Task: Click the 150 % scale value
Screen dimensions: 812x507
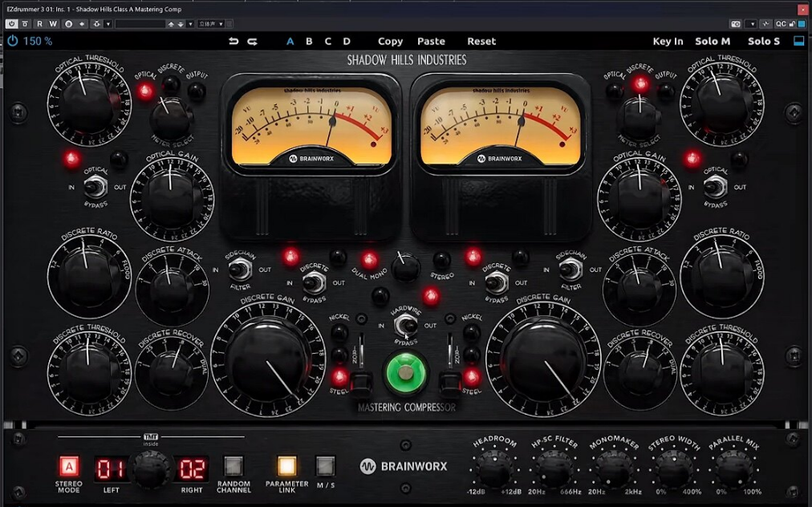Action: coord(37,41)
